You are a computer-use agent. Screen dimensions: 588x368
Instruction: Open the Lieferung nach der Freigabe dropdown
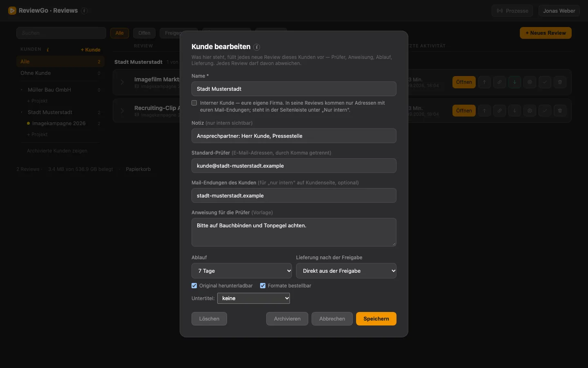tap(346, 271)
